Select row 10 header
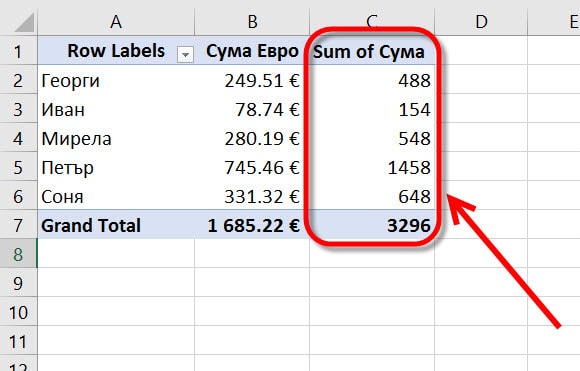 (x=18, y=312)
